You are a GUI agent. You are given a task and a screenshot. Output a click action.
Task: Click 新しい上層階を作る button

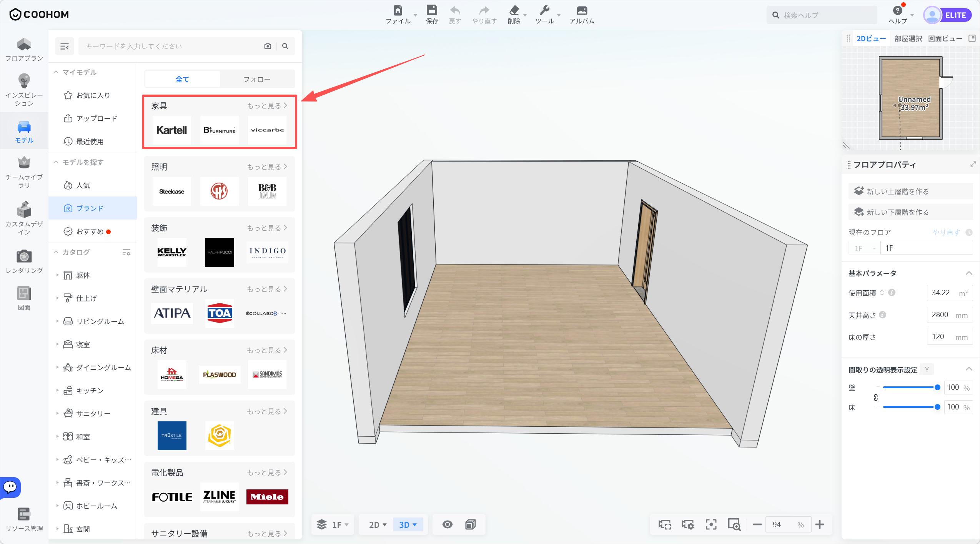point(910,191)
